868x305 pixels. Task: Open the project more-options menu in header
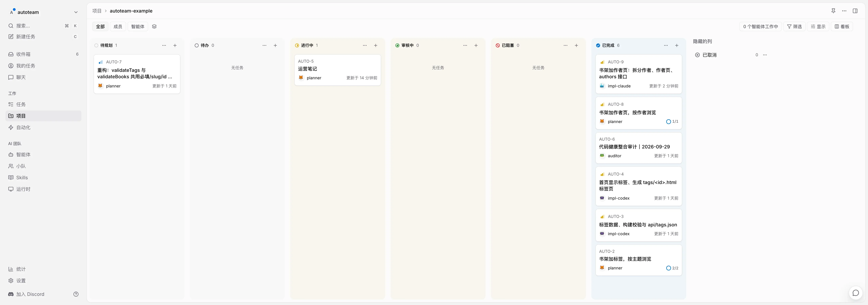click(844, 11)
